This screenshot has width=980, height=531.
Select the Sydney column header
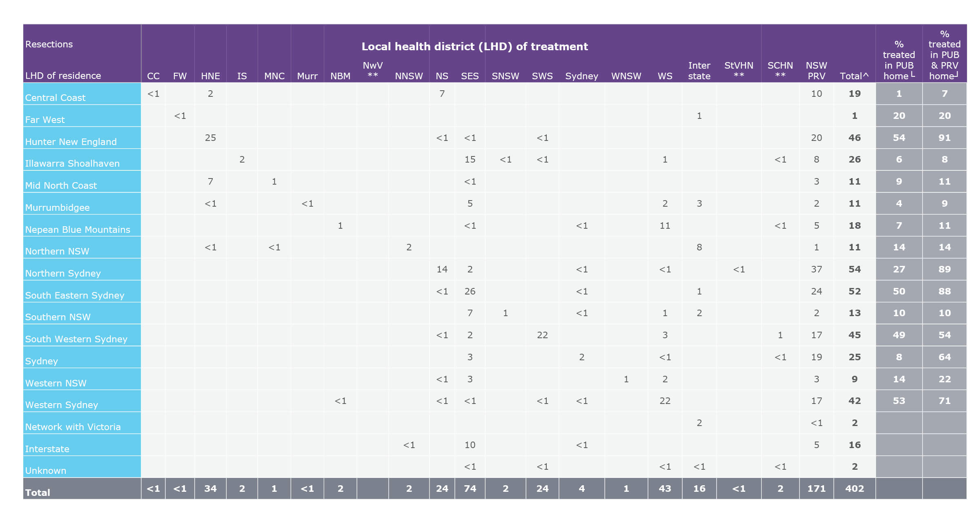pos(581,76)
